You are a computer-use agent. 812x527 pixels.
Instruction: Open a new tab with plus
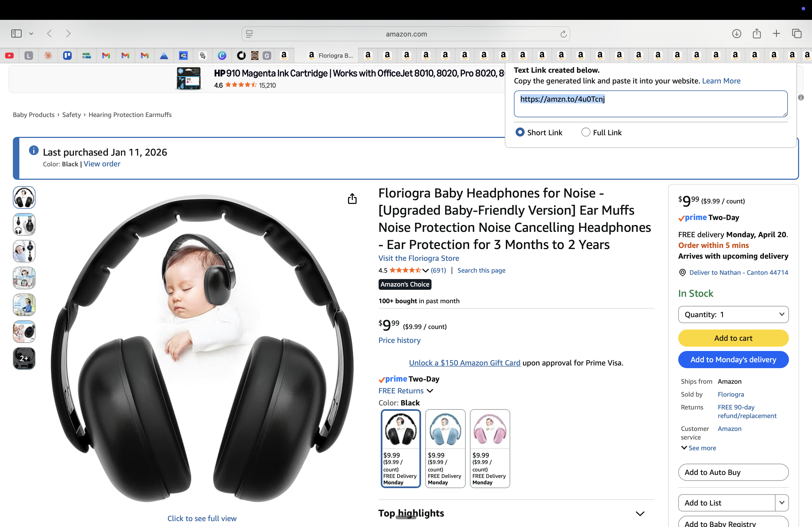tap(776, 33)
